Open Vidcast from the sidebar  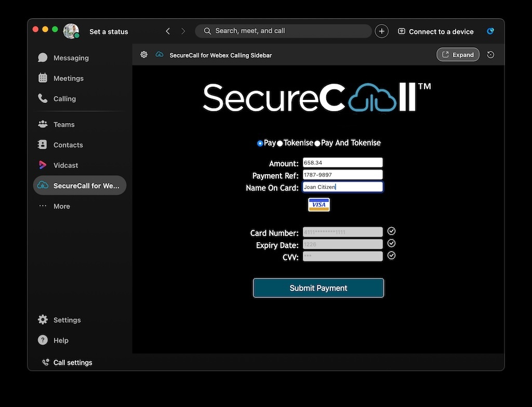pos(79,165)
